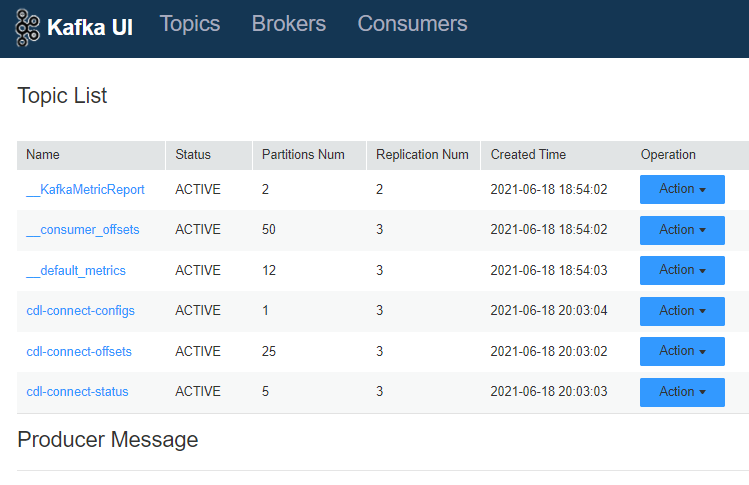Click the Kafka UI logo icon
749x485 pixels.
click(29, 27)
